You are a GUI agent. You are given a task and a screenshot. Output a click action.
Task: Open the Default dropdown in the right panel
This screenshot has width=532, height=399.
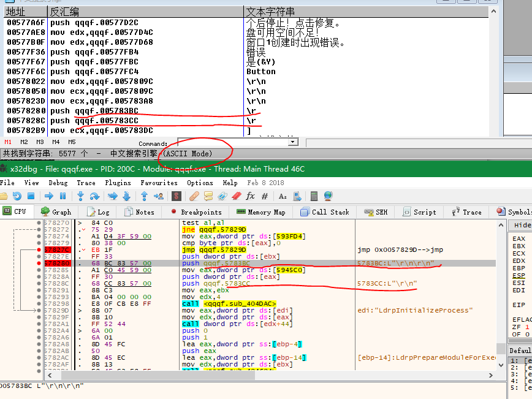tap(520, 350)
